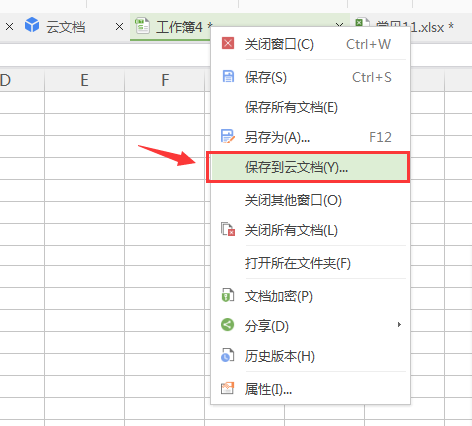Click the blue cube cloud document icon

tap(32, 25)
